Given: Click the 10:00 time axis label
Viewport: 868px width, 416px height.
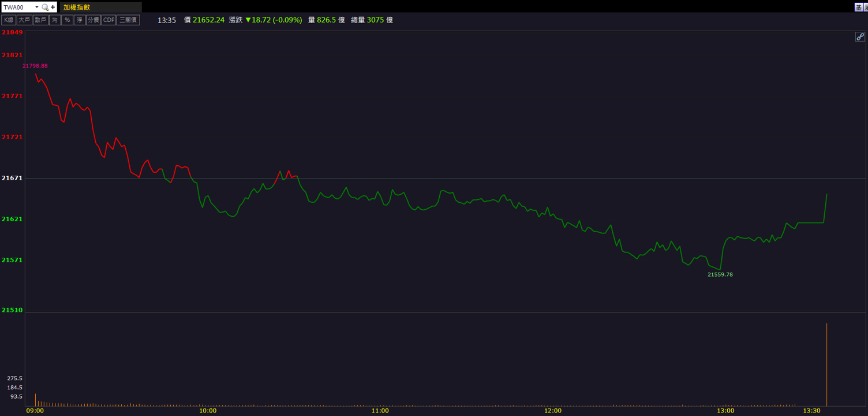Looking at the screenshot, I should [208, 411].
